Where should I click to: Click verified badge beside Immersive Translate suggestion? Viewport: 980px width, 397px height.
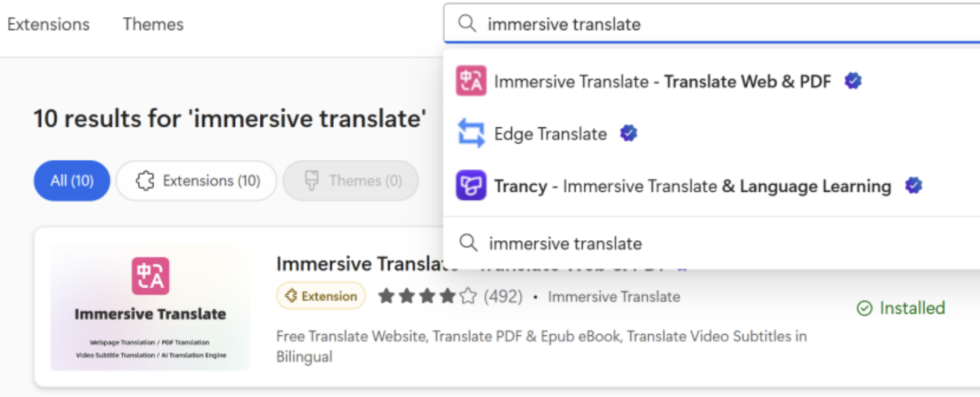[x=853, y=81]
